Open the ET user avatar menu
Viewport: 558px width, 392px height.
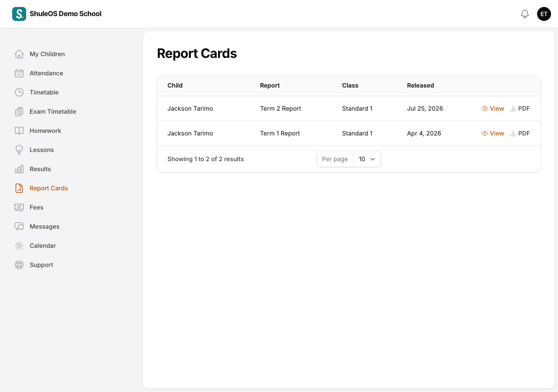point(544,14)
